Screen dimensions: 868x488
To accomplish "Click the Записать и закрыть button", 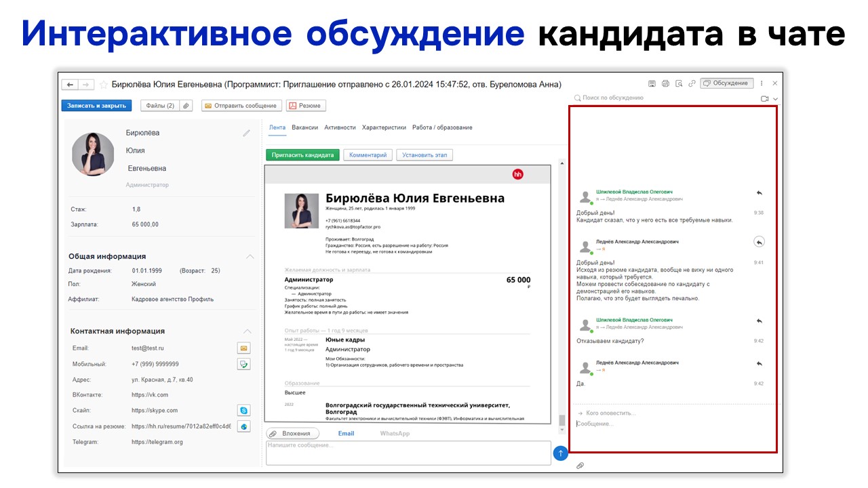I will [96, 106].
